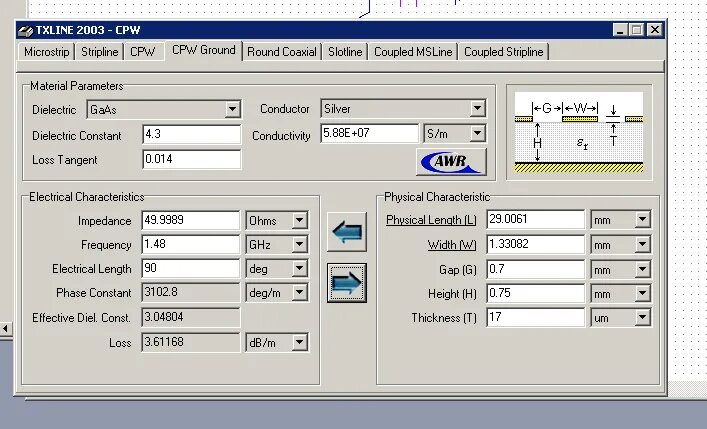The width and height of the screenshot is (707, 429).
Task: Open the Thickness um unit dropdown
Action: click(621, 318)
